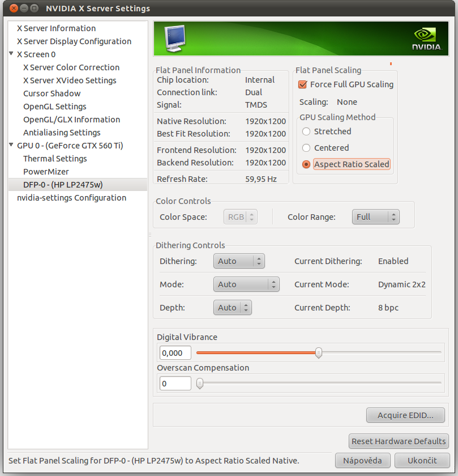Minimize the NVIDIA X Server Settings window
The image size is (458, 476).
pyautogui.click(x=24, y=8)
